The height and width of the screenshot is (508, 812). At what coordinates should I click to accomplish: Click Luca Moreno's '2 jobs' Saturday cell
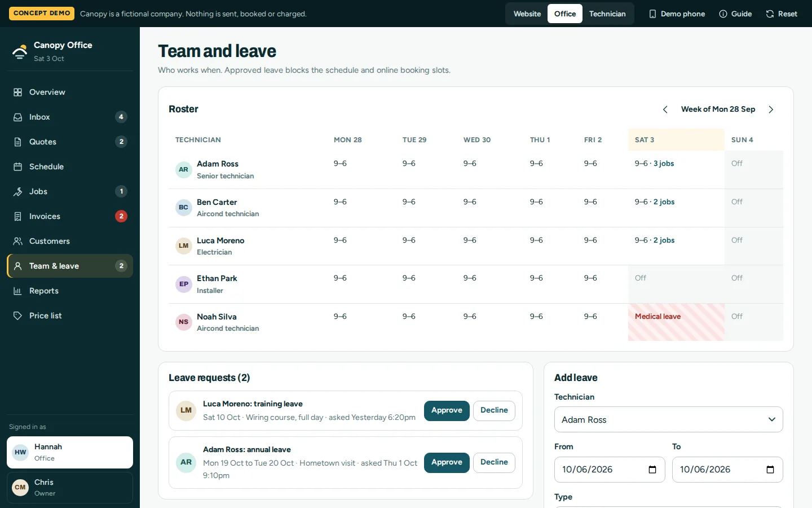click(676, 246)
